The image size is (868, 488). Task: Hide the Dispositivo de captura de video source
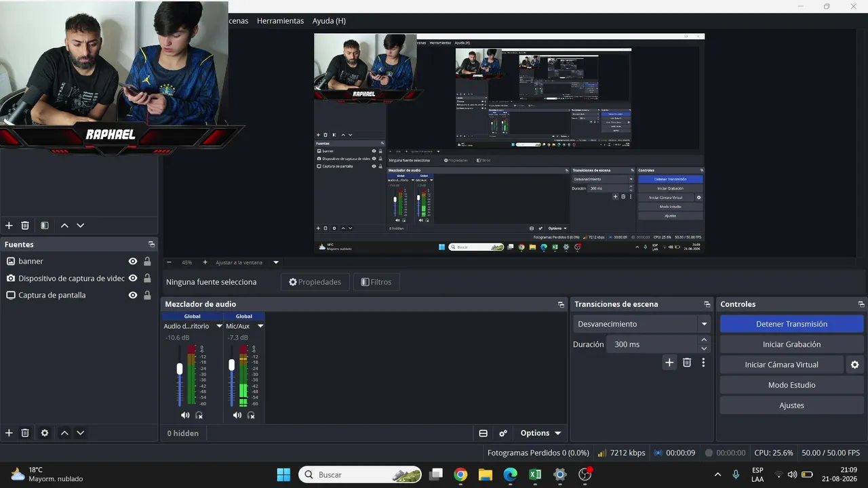tap(133, 278)
